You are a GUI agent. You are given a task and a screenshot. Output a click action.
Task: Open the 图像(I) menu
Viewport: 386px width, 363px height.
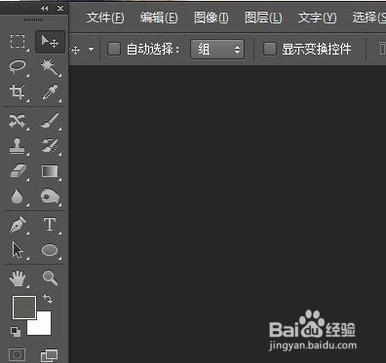[x=211, y=18]
